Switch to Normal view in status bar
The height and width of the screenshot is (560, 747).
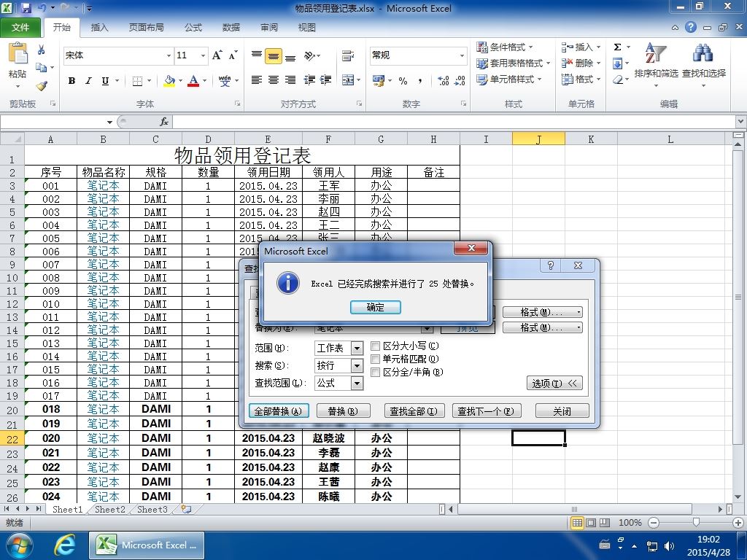click(x=578, y=523)
